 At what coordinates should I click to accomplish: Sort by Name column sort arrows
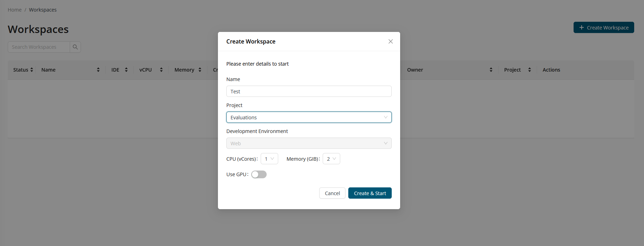(x=98, y=70)
